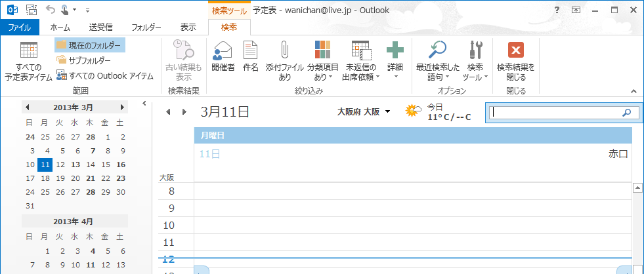Switch to the 送受信 tab
This screenshot has width=644, height=274.
[100, 28]
